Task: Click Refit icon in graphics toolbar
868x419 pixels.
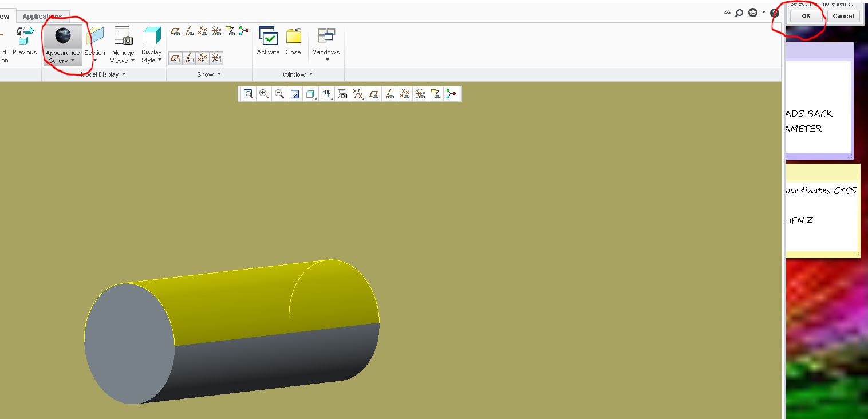Action: pos(248,94)
